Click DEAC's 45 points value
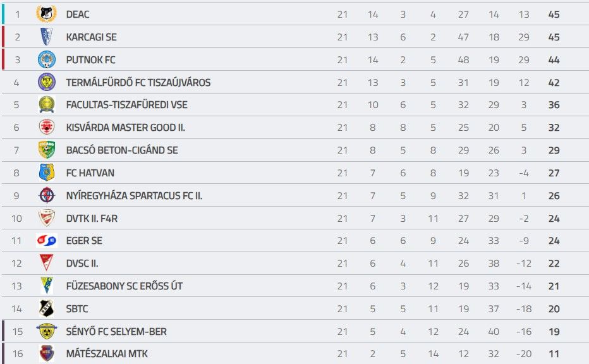Image resolution: width=589 pixels, height=364 pixels. (554, 15)
